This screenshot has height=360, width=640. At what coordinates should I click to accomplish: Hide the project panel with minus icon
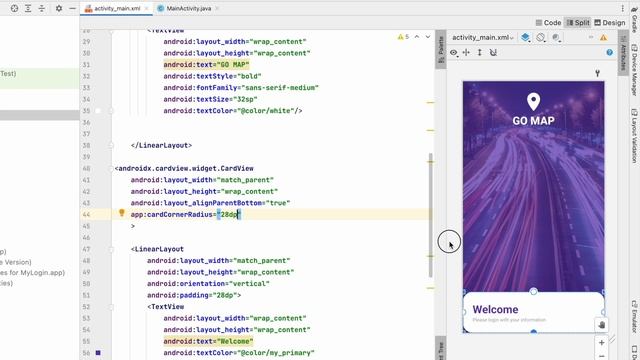[72, 8]
